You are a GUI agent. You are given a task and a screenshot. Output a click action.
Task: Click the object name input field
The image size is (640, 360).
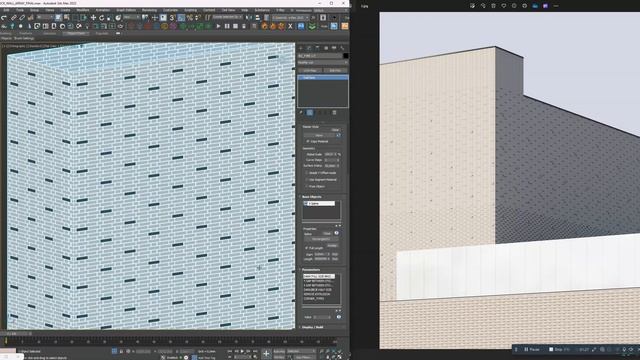pyautogui.click(x=320, y=56)
